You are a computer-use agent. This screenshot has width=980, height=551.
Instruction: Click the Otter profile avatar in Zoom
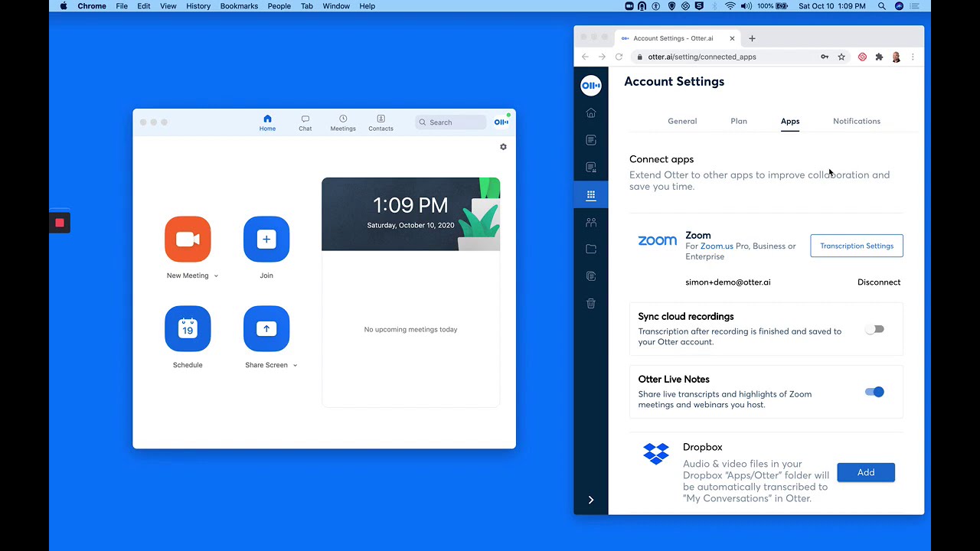[501, 122]
